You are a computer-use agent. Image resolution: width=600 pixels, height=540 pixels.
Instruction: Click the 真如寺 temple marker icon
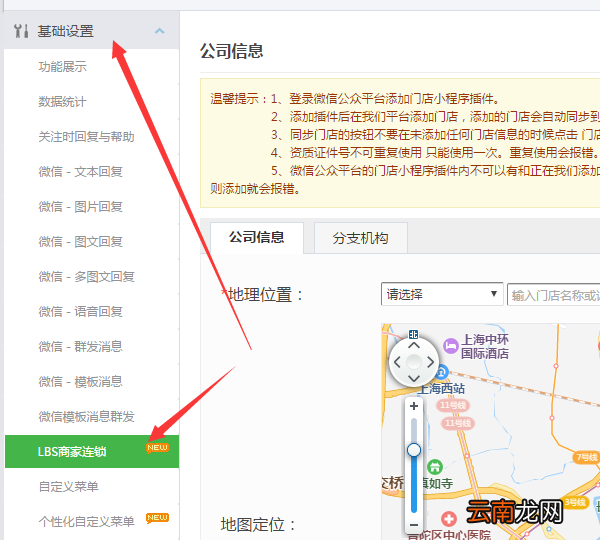(435, 467)
